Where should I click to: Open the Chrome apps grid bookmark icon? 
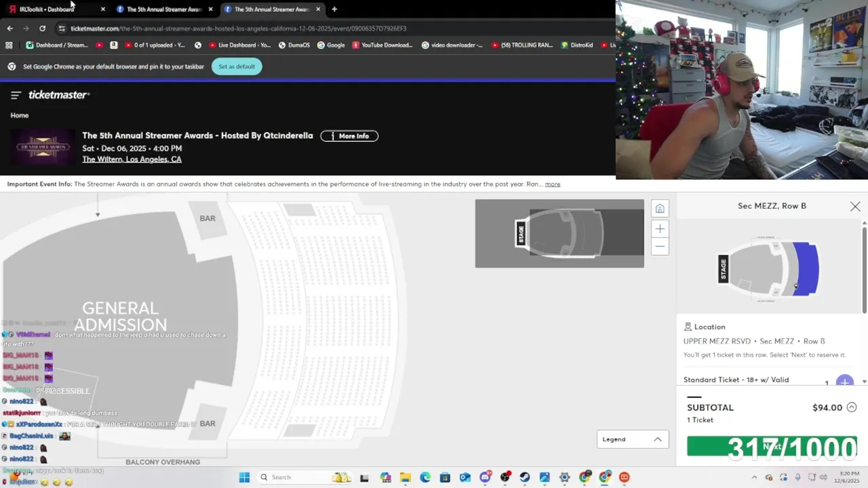click(x=9, y=45)
